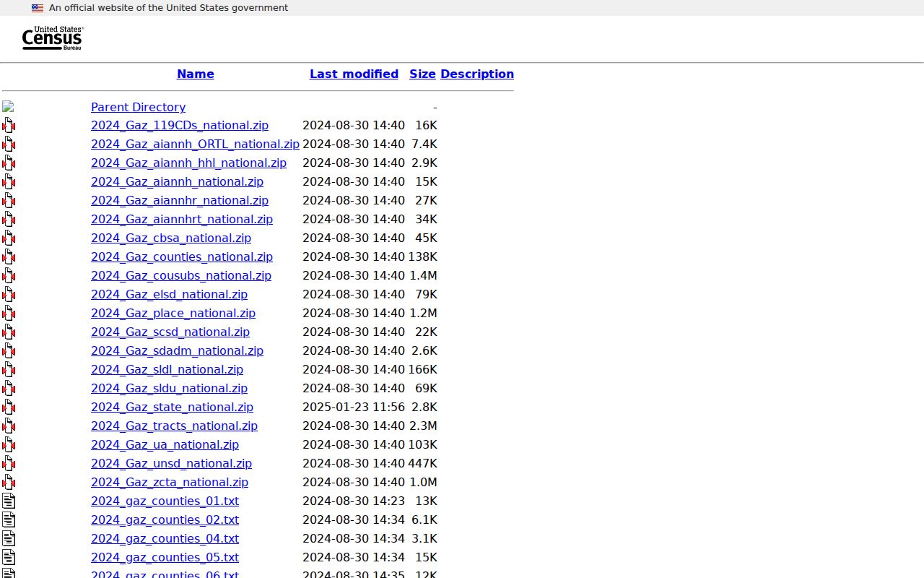Open 2024_Gaz_aiannh_hhl_national.zip link

coord(188,163)
